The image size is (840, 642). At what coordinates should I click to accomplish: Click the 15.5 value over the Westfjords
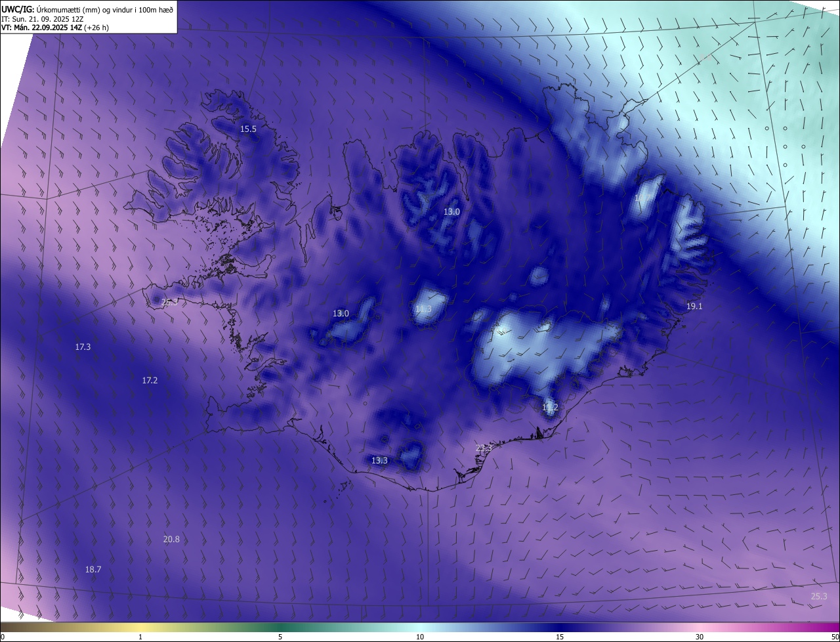pos(248,129)
